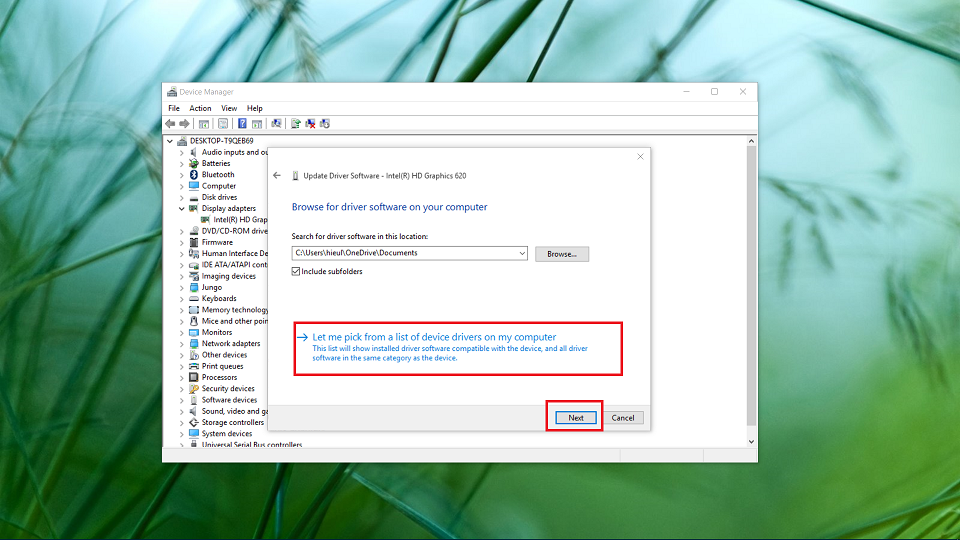Click Let me pick from a list link
Viewport: 960px width, 540px height.
click(434, 337)
